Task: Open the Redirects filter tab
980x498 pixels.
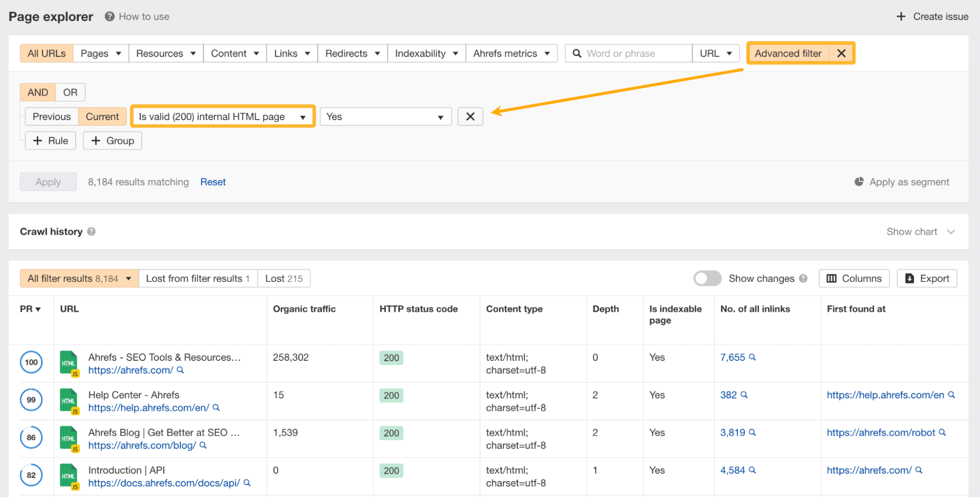Action: coord(352,53)
